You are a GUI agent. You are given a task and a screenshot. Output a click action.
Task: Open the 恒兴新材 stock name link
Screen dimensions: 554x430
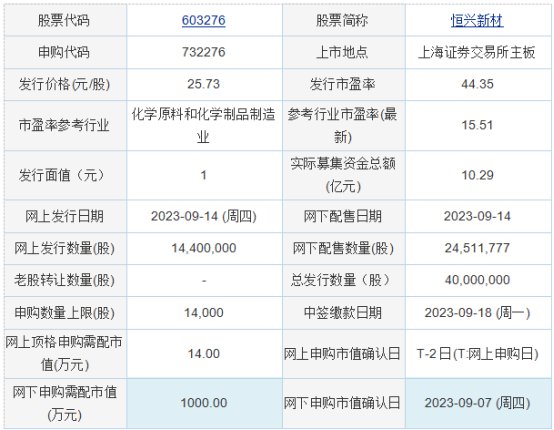pyautogui.click(x=477, y=20)
